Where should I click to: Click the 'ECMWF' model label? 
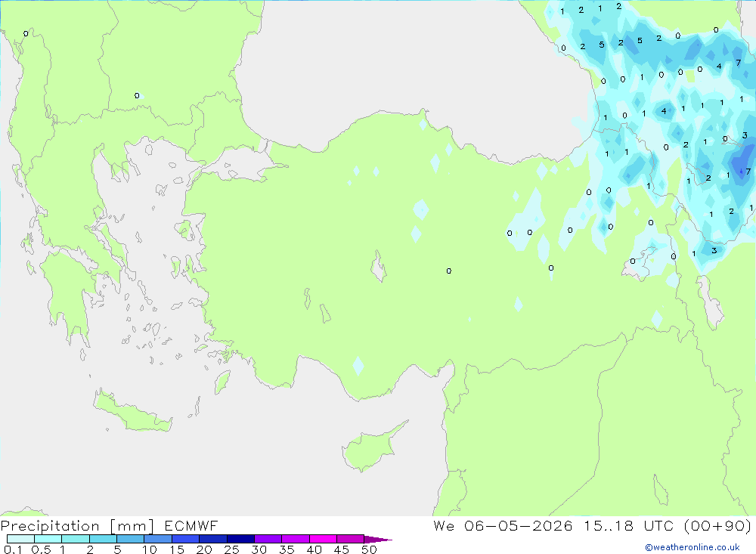click(191, 526)
